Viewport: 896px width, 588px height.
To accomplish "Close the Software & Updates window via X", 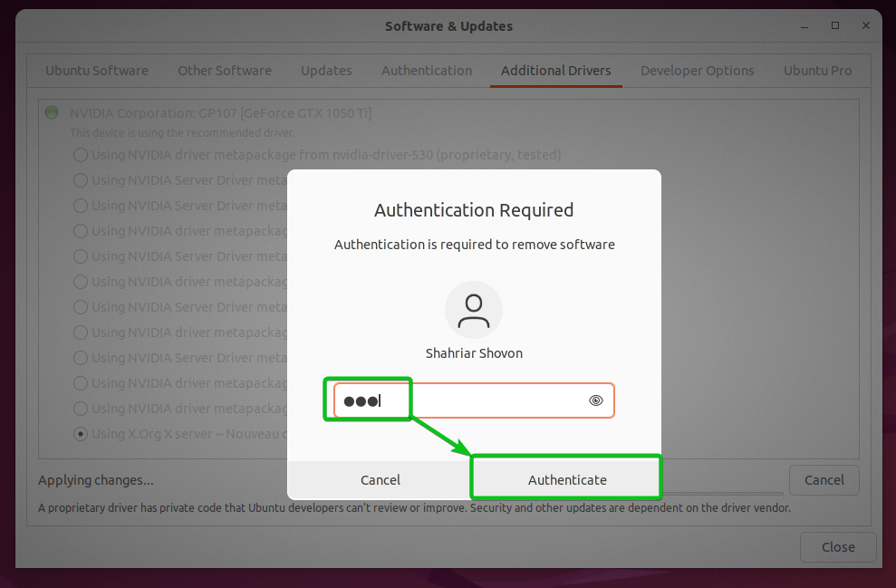I will [x=866, y=25].
